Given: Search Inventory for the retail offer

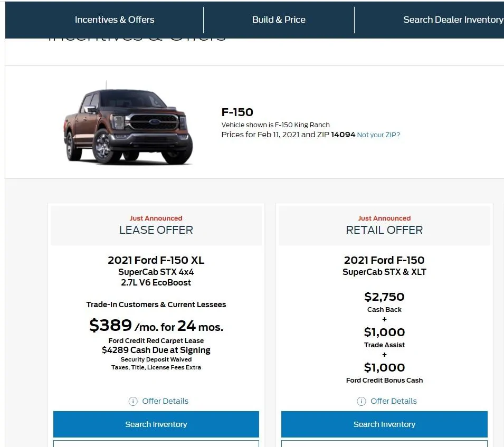Looking at the screenshot, I should click(x=384, y=424).
